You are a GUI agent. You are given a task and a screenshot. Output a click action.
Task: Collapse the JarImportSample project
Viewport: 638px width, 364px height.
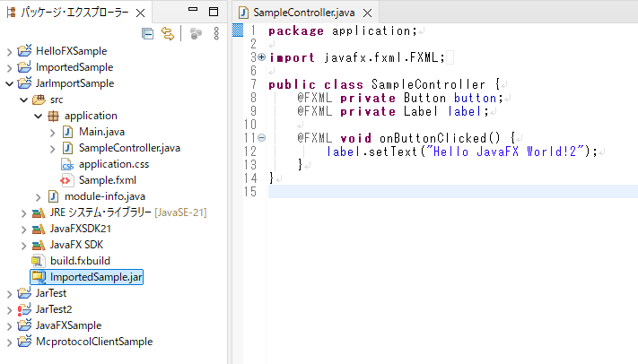click(x=9, y=83)
